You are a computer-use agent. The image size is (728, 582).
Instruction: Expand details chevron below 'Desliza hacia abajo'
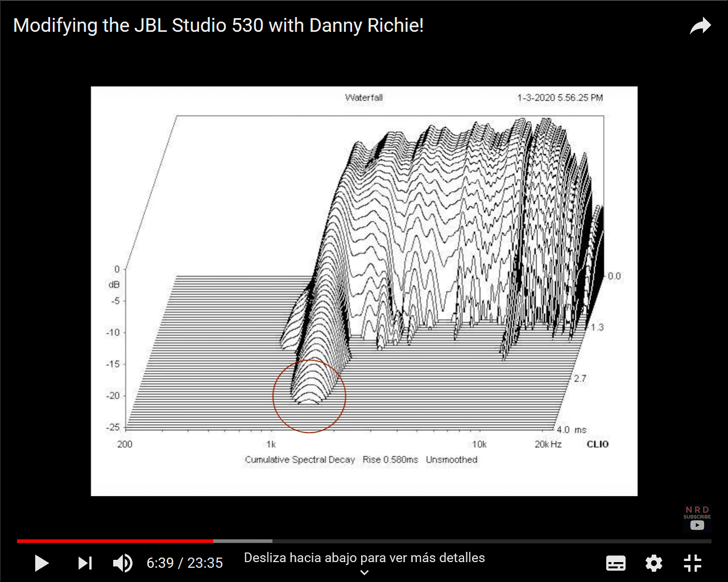[x=365, y=572]
